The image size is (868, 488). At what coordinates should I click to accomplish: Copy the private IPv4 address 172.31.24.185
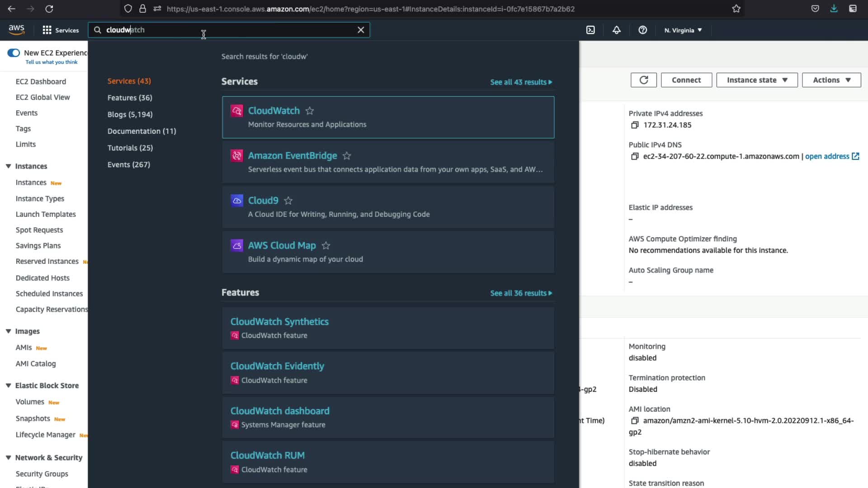[x=635, y=125]
